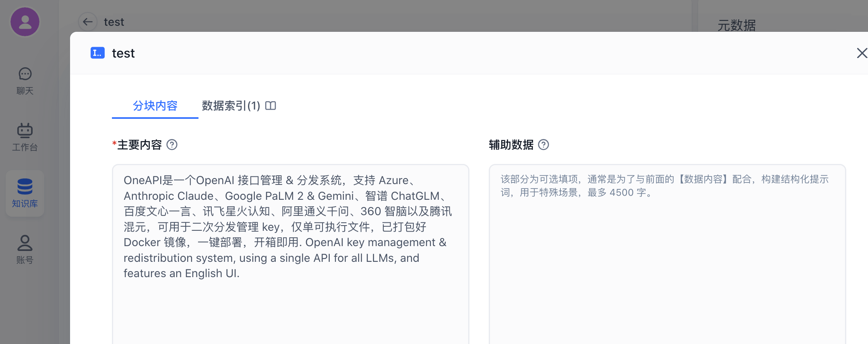Click the purple user avatar
This screenshot has width=868, height=344.
point(25,22)
